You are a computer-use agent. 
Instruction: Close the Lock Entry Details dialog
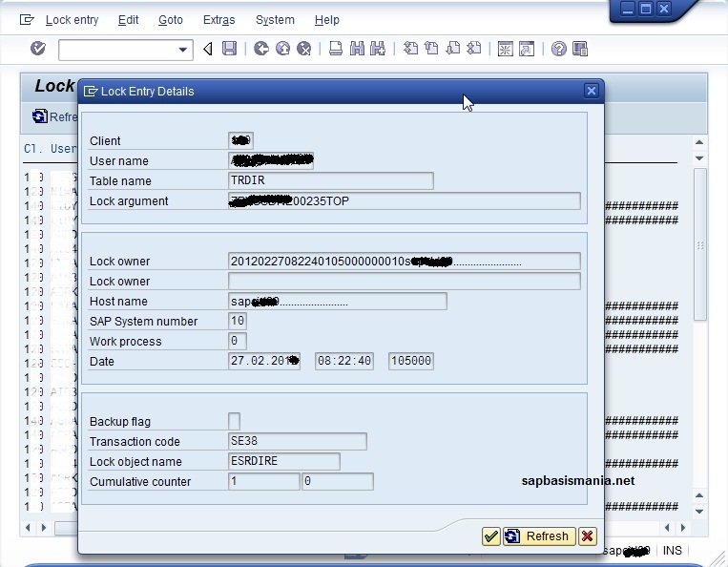[x=591, y=91]
